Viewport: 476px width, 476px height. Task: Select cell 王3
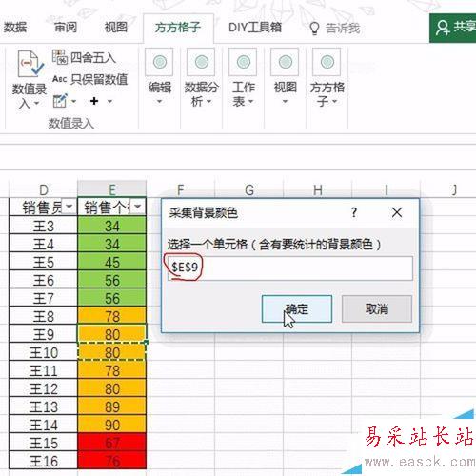click(x=44, y=226)
